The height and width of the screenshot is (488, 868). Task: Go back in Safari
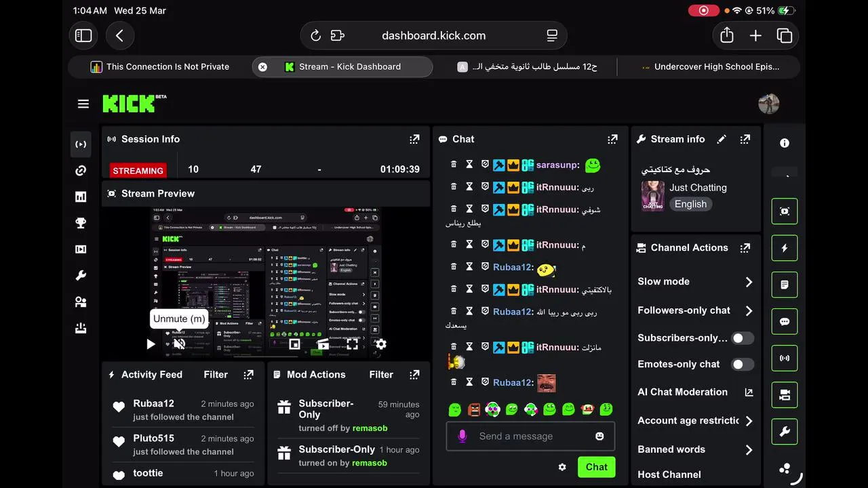119,35
